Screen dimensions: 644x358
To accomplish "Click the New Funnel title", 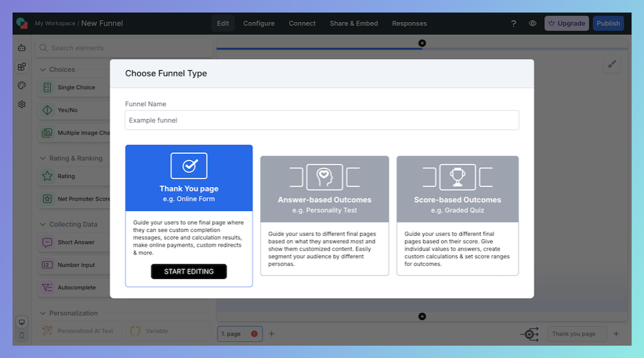I will [x=102, y=23].
